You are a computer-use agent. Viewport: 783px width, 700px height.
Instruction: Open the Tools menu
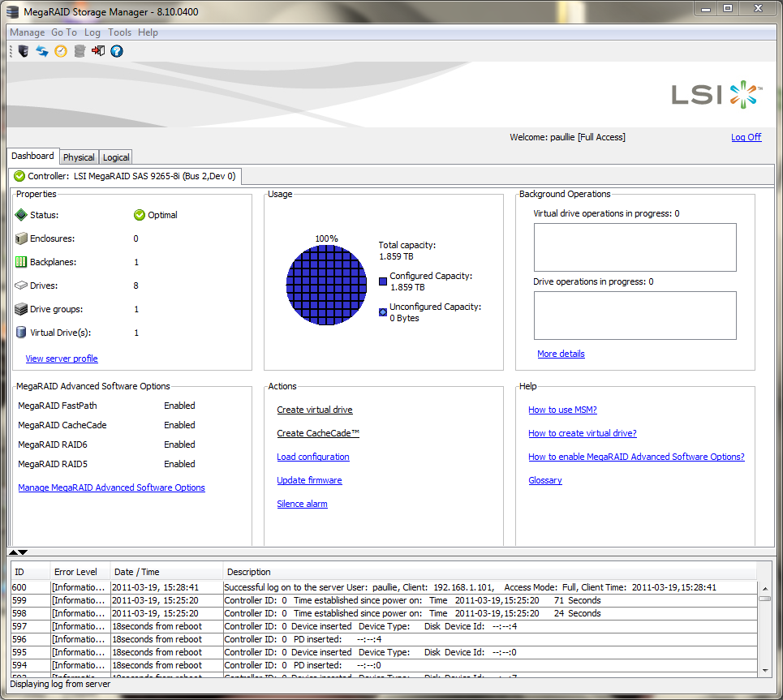[119, 32]
